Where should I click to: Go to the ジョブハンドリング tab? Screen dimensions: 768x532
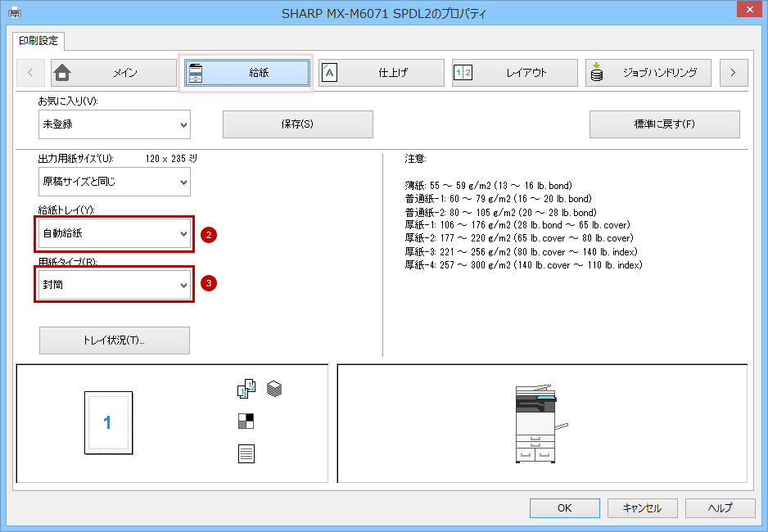pyautogui.click(x=648, y=73)
